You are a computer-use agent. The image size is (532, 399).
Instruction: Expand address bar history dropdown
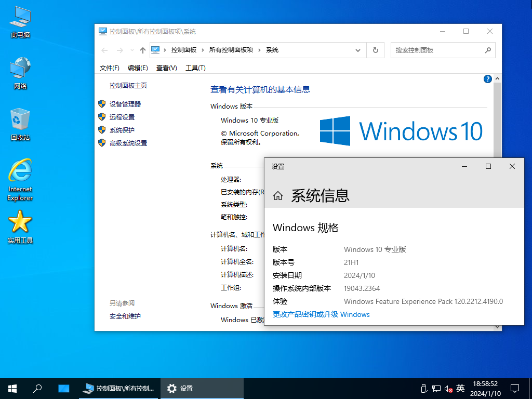[x=357, y=50]
